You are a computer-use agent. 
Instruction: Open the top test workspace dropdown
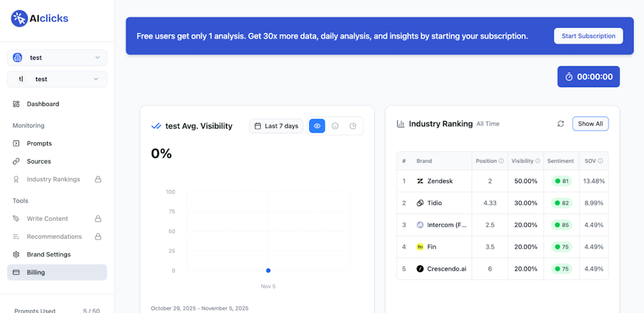57,57
